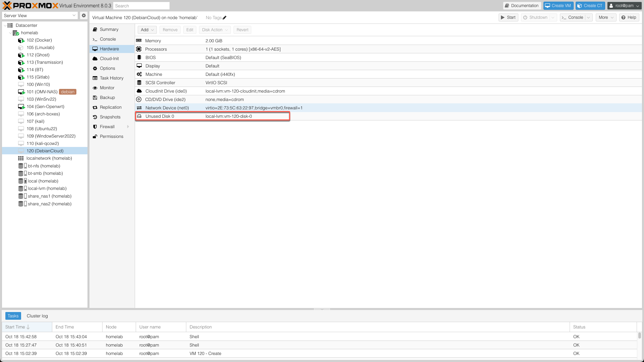Click the local-lvm storage icon
Image resolution: width=644 pixels, height=362 pixels.
(22, 189)
